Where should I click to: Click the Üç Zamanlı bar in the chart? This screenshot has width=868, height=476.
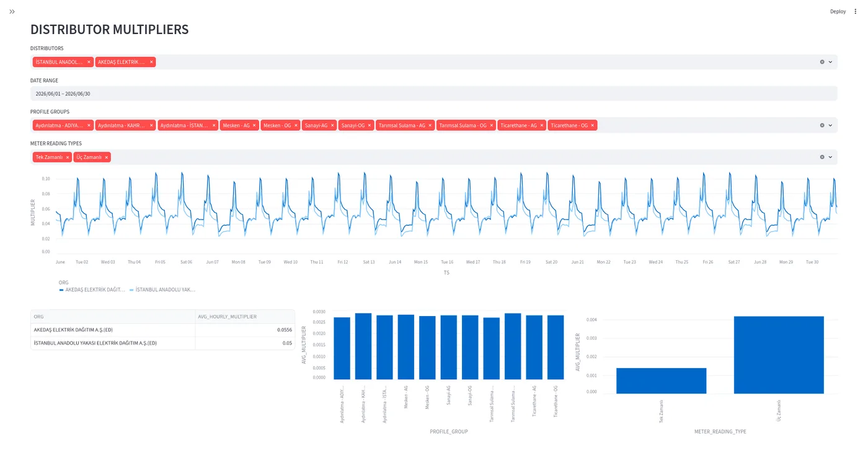tap(779, 355)
